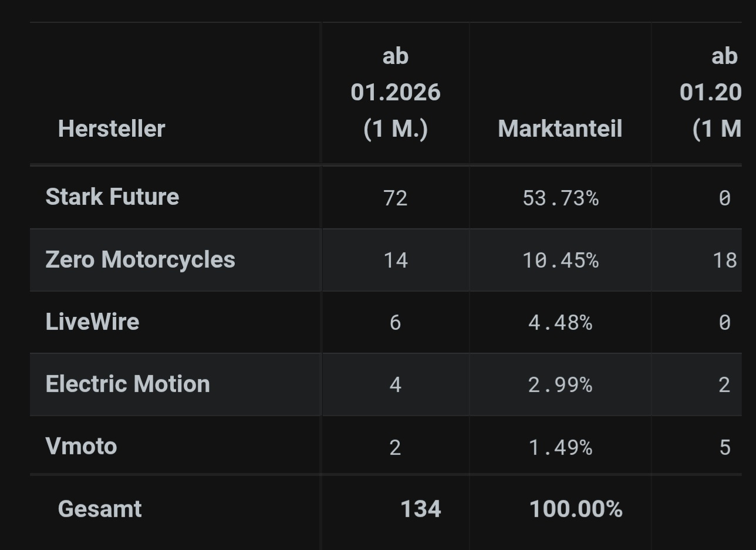756x550 pixels.
Task: Click Zero Motorcycles' previous-period value 18
Action: click(x=724, y=260)
